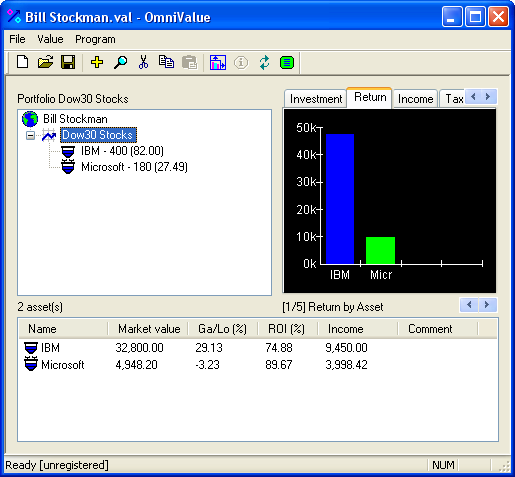Select the IBM row name in the table

click(x=50, y=348)
